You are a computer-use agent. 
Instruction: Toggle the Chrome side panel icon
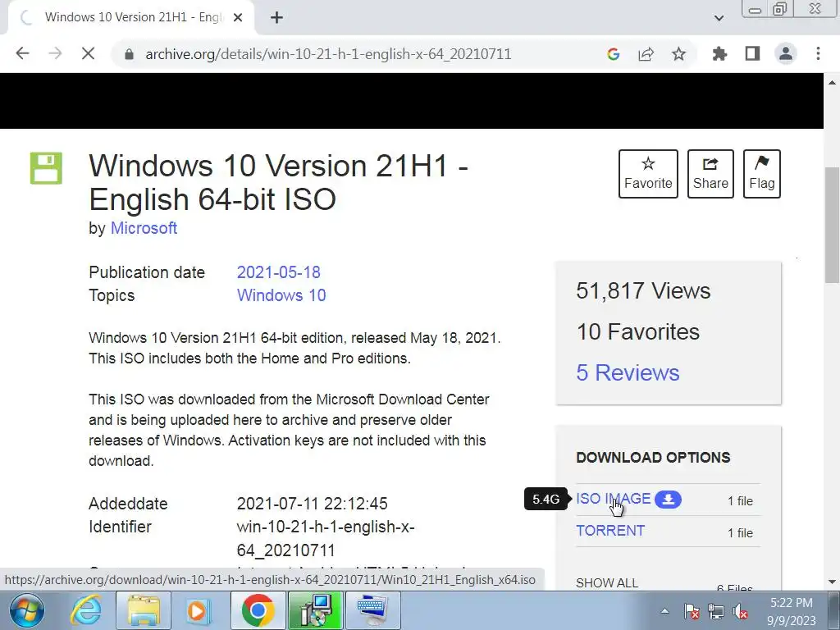point(753,53)
